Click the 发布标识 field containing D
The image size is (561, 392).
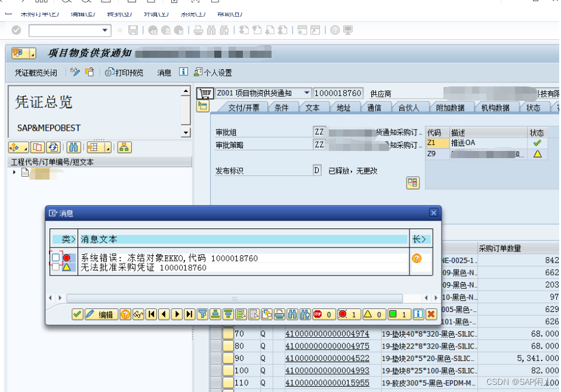pos(317,170)
